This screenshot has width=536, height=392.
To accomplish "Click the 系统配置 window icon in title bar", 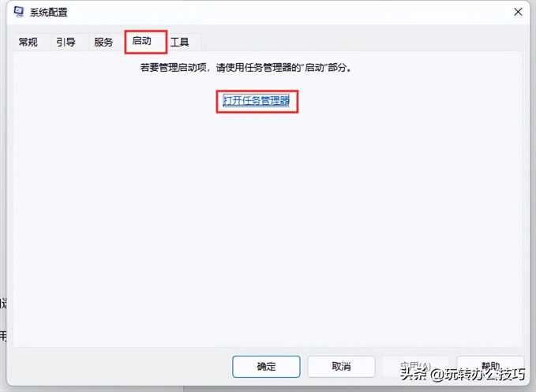I will click(x=19, y=12).
